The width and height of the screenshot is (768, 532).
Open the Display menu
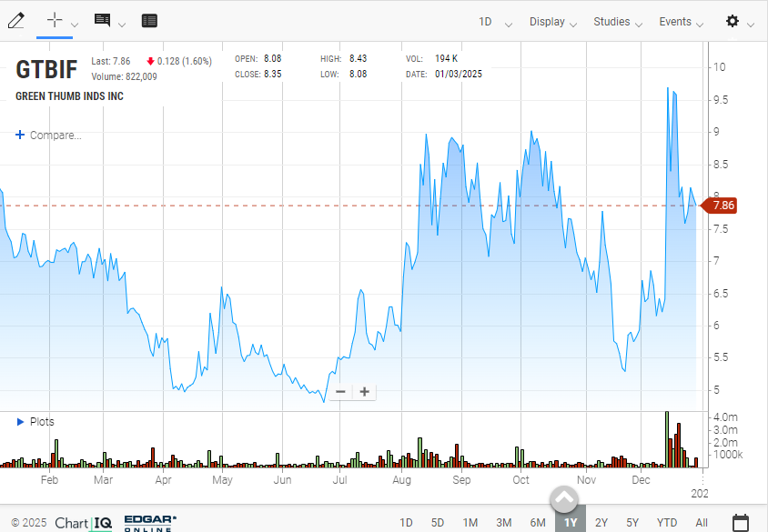click(x=553, y=22)
